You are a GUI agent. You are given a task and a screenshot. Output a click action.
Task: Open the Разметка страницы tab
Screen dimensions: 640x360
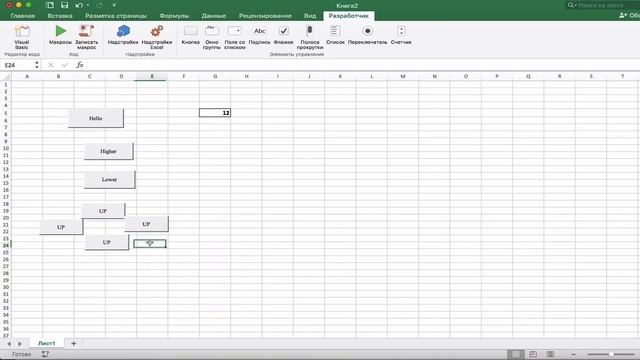(x=116, y=16)
